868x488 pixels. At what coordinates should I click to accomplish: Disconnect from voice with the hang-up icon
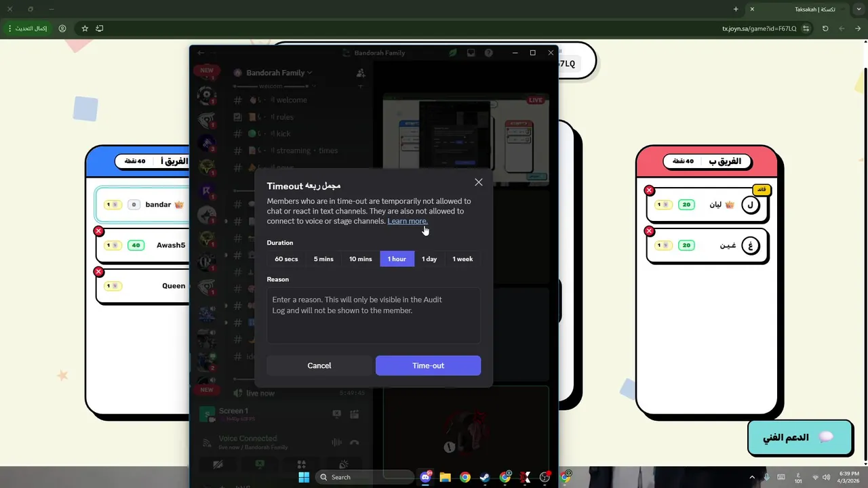[x=354, y=442]
